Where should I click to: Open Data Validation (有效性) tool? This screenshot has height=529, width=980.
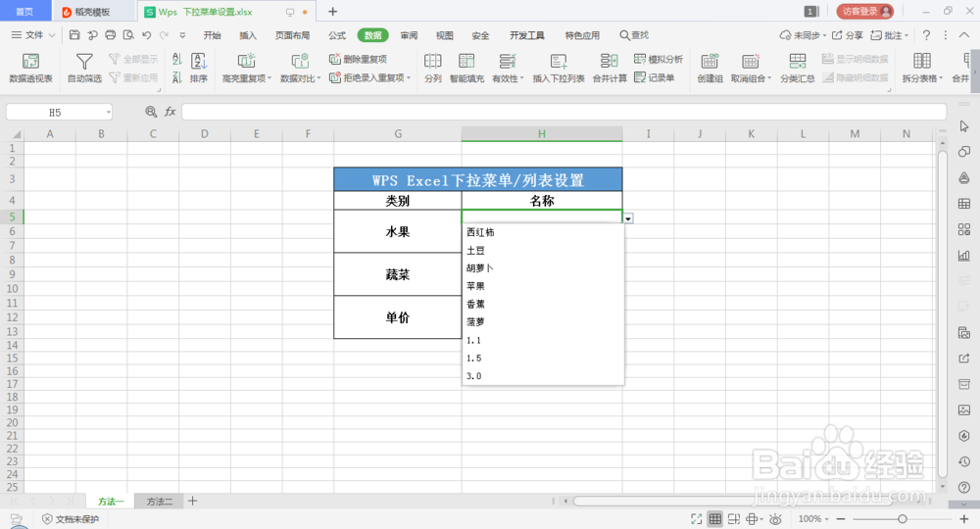(x=508, y=68)
